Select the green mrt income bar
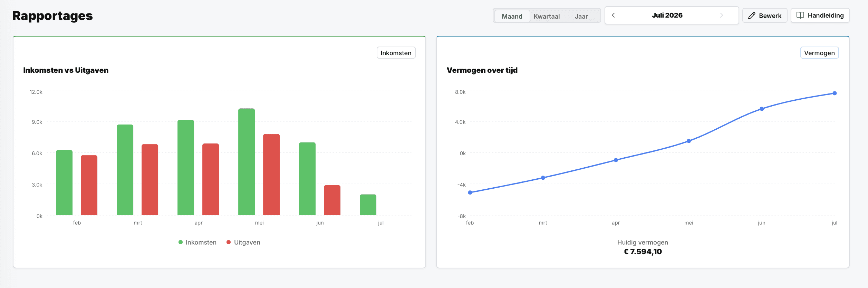868x288 pixels. (125, 170)
